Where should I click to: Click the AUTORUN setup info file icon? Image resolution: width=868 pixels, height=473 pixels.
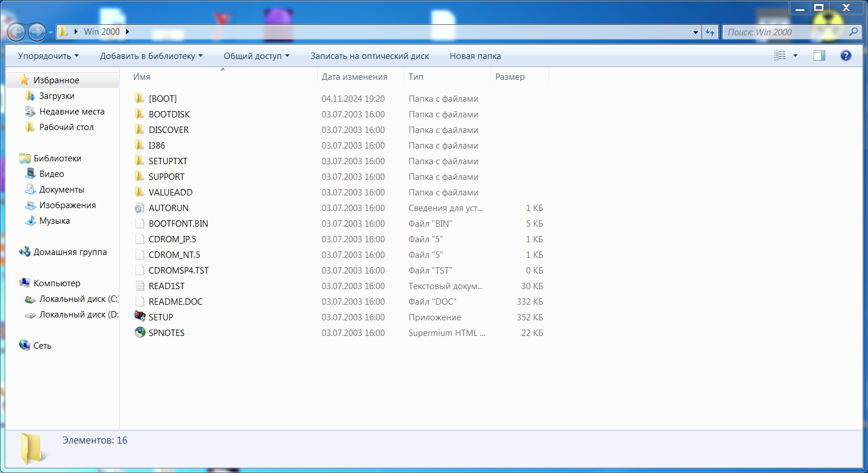click(x=139, y=208)
